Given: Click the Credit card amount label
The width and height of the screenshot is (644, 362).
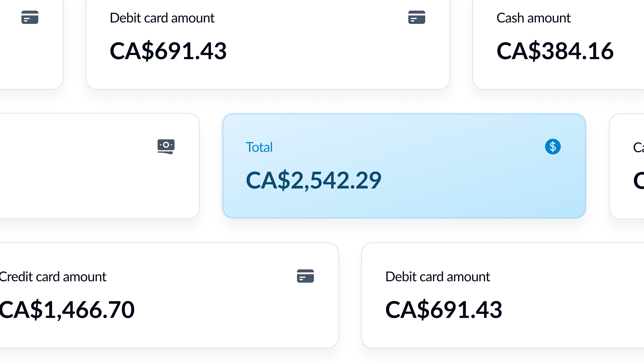Looking at the screenshot, I should (x=53, y=277).
